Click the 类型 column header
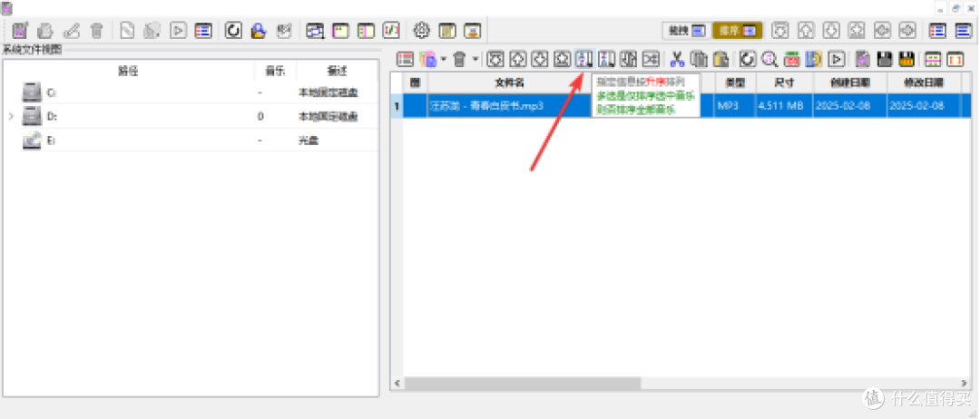Viewport: 980px width, 419px height. coord(736,82)
